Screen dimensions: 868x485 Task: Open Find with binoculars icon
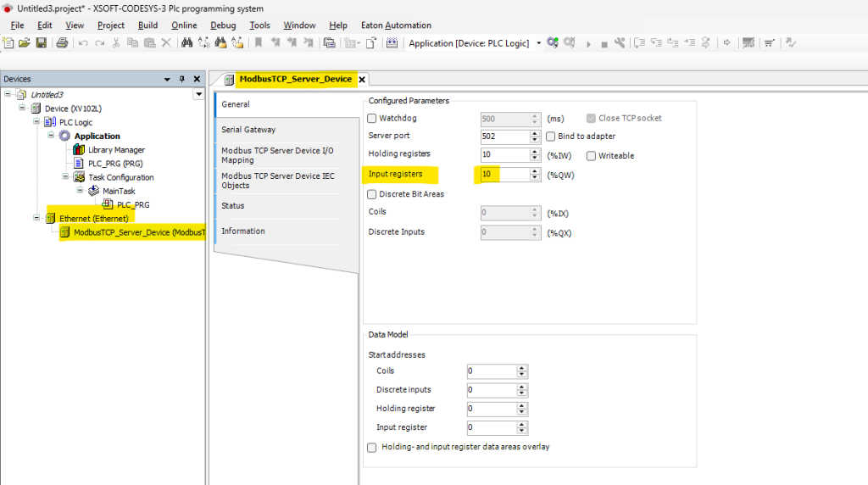point(187,42)
